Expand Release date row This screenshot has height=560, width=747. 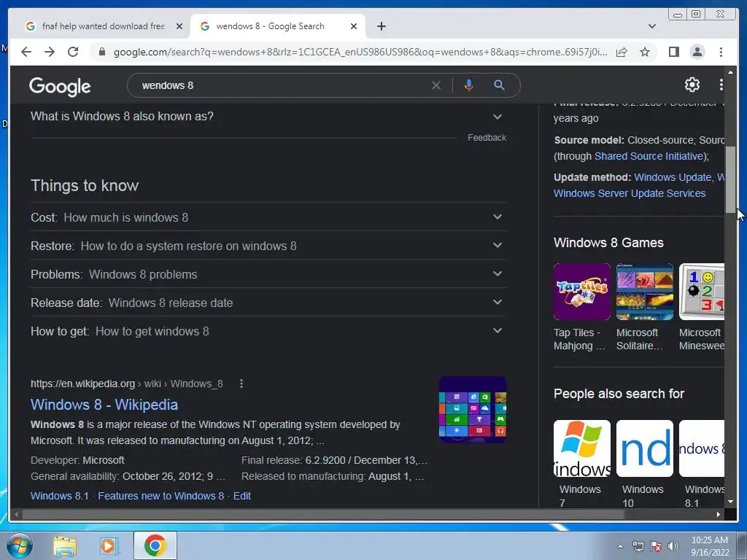(x=268, y=303)
